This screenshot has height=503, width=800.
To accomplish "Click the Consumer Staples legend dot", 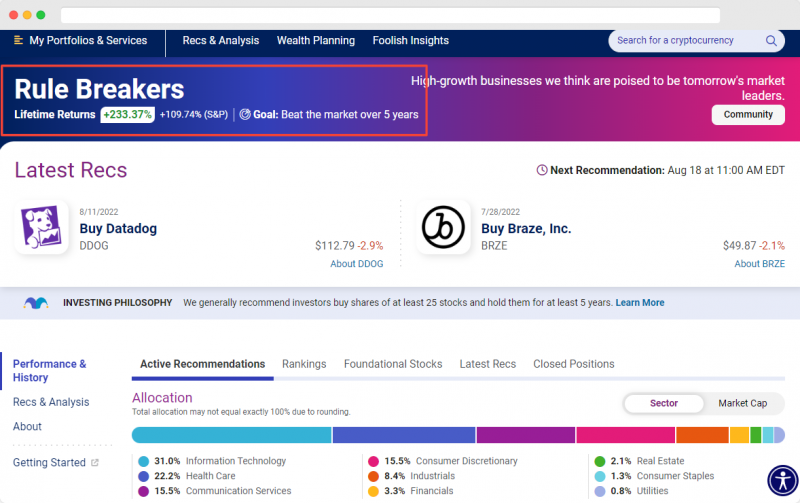I will (600, 476).
